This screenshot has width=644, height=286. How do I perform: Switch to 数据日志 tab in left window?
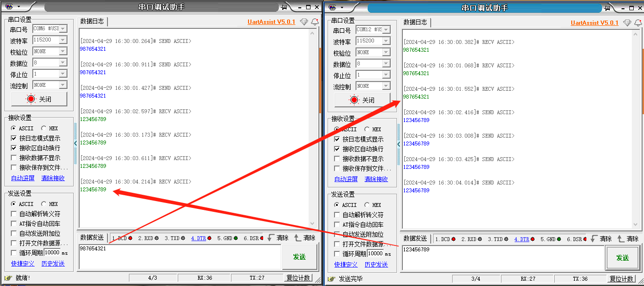click(92, 21)
